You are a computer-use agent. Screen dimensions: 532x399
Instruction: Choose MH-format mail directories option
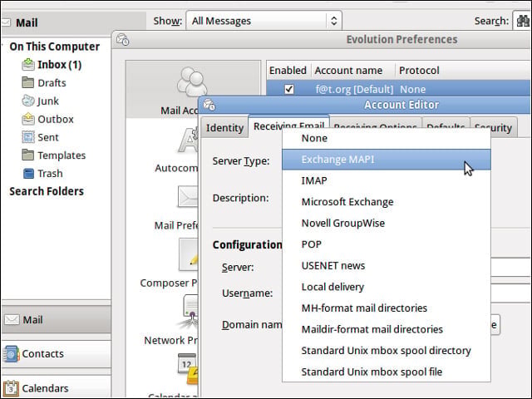(x=386, y=308)
